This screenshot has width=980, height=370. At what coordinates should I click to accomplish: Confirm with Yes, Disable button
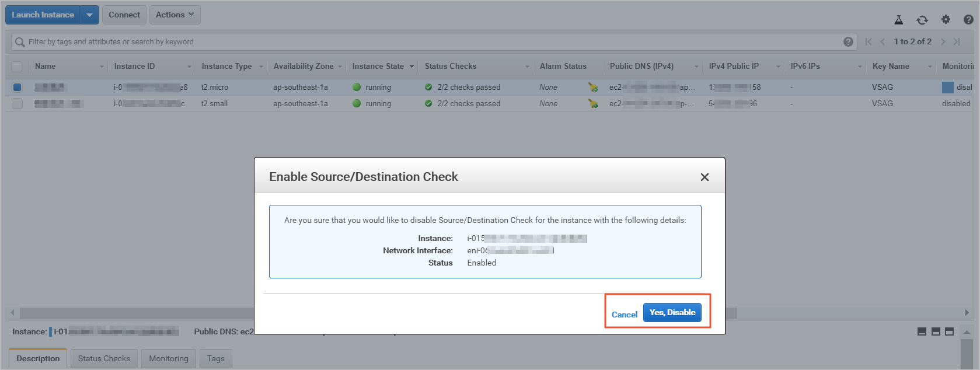672,312
